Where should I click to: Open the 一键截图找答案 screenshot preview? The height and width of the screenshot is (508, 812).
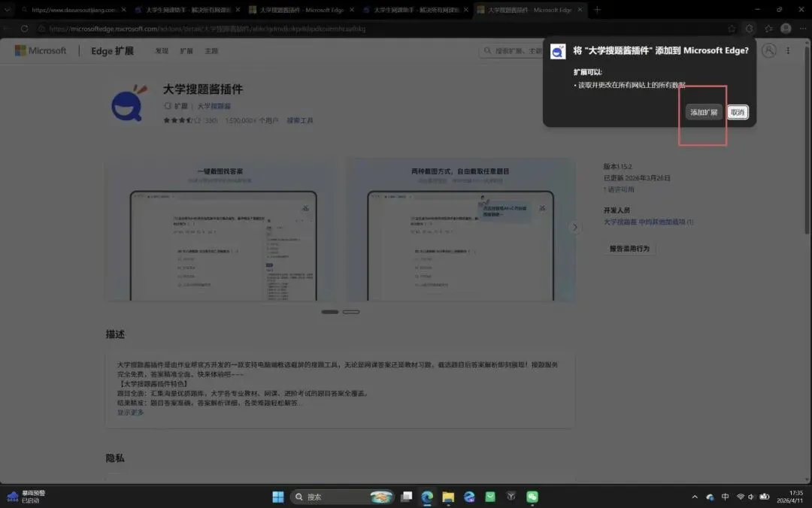click(x=221, y=230)
